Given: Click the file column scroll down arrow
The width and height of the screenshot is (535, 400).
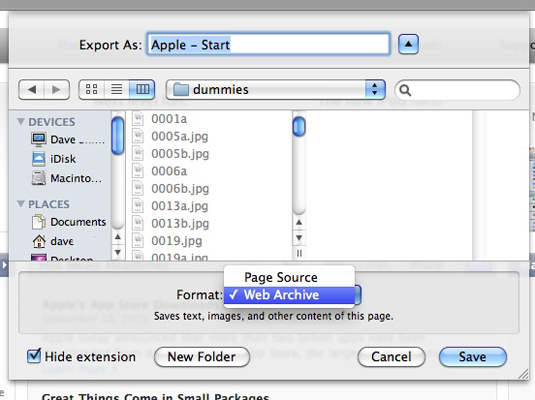Looking at the screenshot, I should click(299, 238).
